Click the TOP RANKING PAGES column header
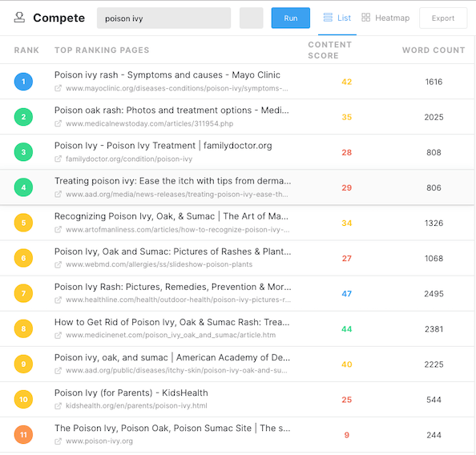This screenshot has height=455, width=476. (x=102, y=50)
